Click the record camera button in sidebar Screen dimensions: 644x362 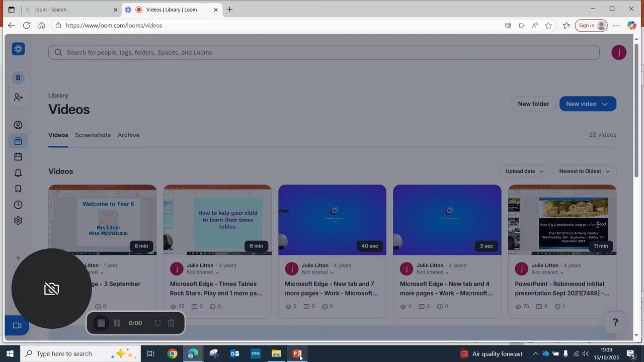[17, 325]
